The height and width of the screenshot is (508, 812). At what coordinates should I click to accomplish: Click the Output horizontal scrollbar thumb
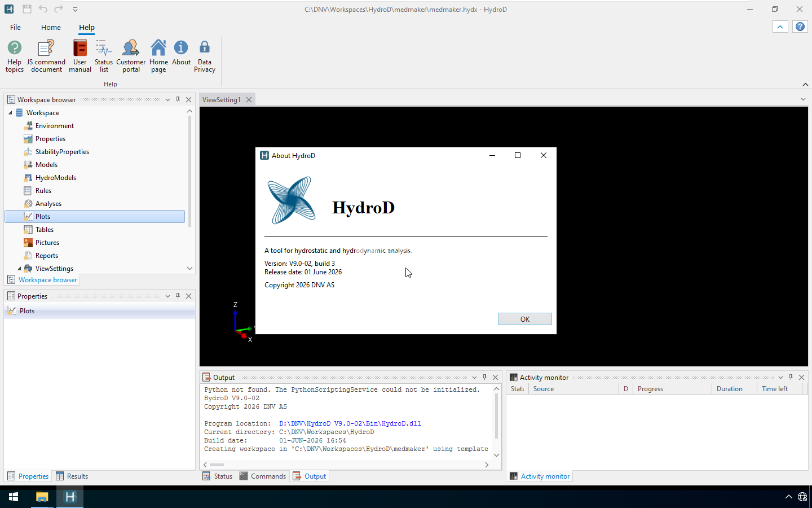[217, 465]
